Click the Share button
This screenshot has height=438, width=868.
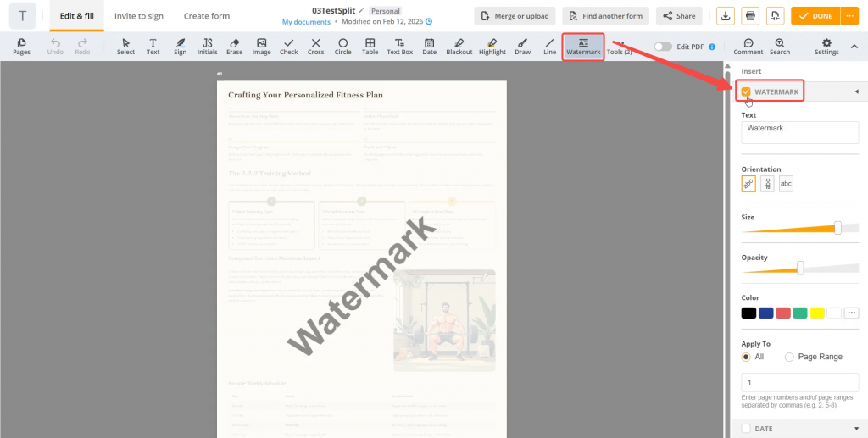[679, 16]
